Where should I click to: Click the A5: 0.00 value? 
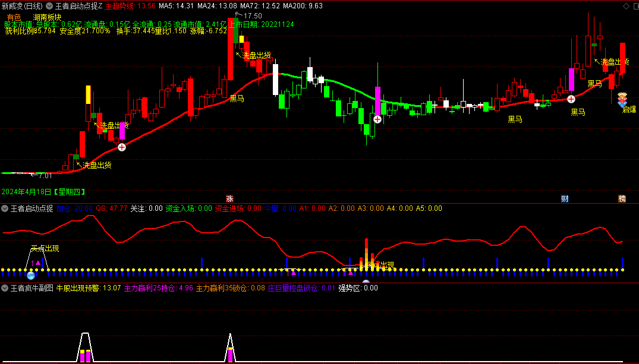click(x=429, y=208)
